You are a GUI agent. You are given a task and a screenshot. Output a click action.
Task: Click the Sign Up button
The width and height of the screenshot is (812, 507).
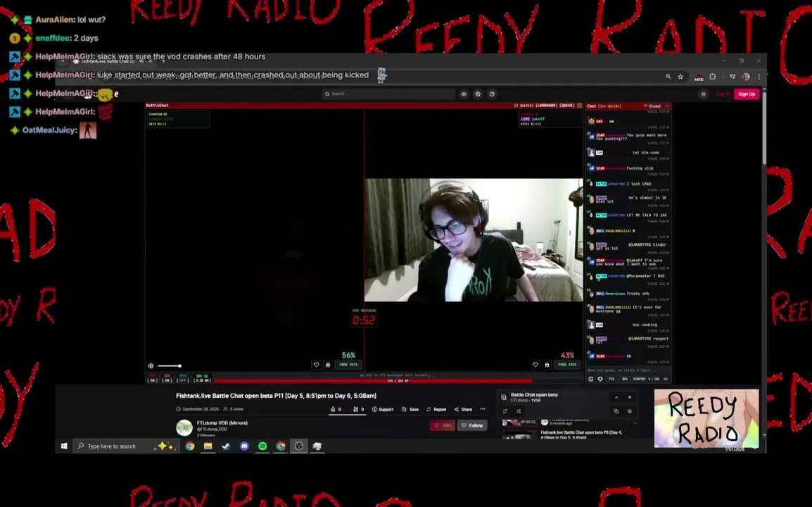(x=747, y=94)
